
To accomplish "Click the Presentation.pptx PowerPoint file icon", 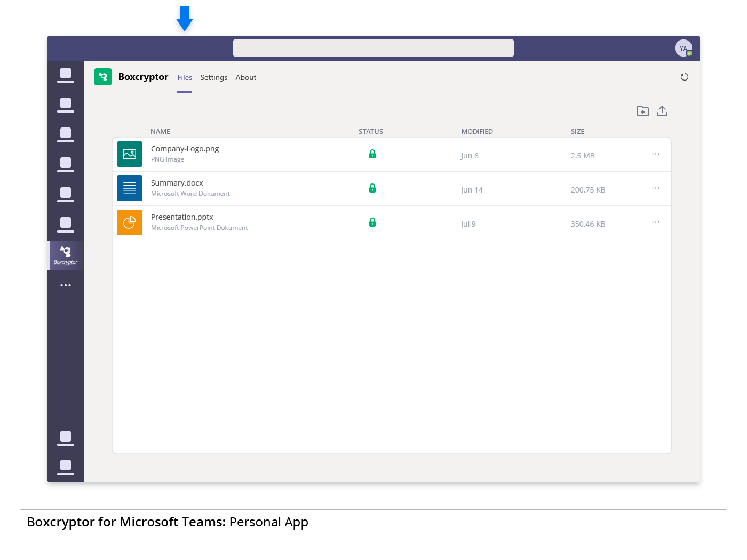I will coord(130,222).
